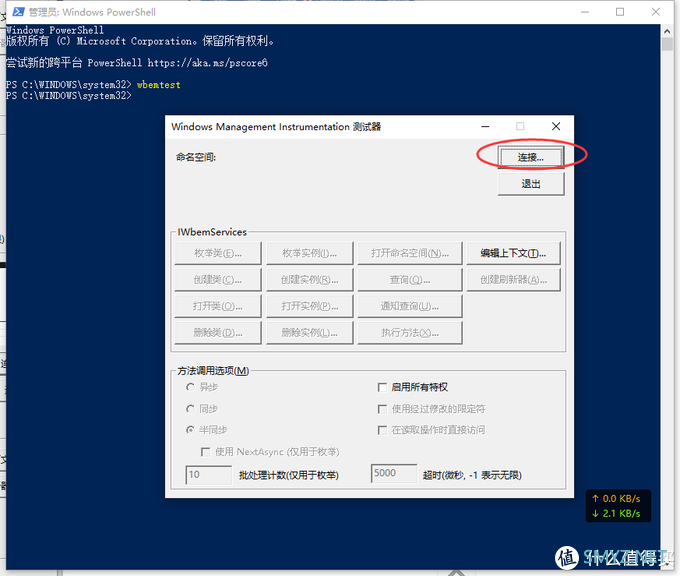The width and height of the screenshot is (680, 576).
Task: Click 打开类(O)... button
Action: tap(218, 306)
